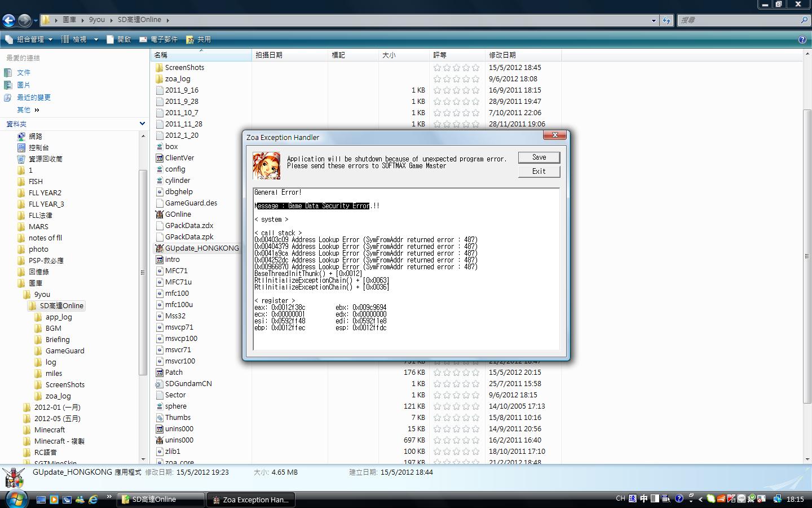This screenshot has height=508, width=812.
Task: Go back with the Explorer back arrow
Action: (8, 21)
